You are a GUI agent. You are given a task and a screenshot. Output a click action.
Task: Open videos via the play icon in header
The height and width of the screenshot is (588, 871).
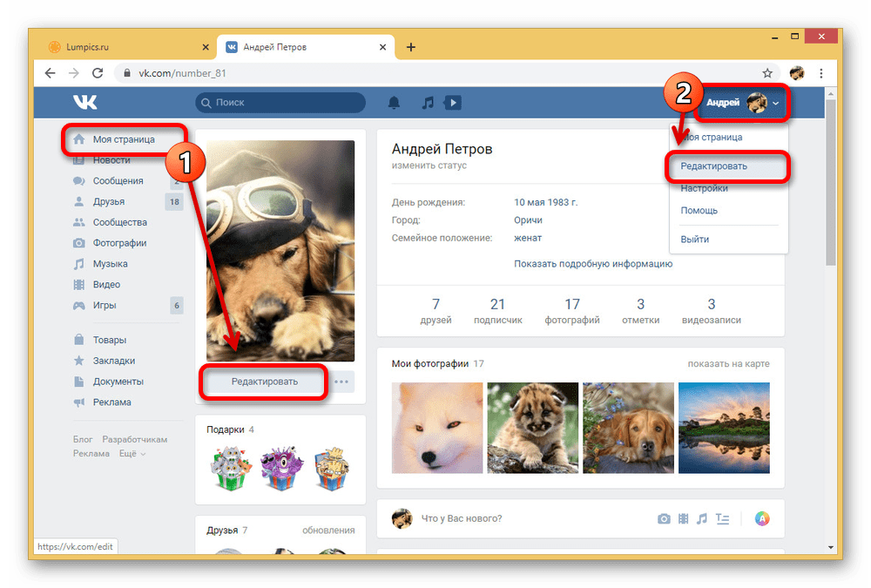pos(452,102)
